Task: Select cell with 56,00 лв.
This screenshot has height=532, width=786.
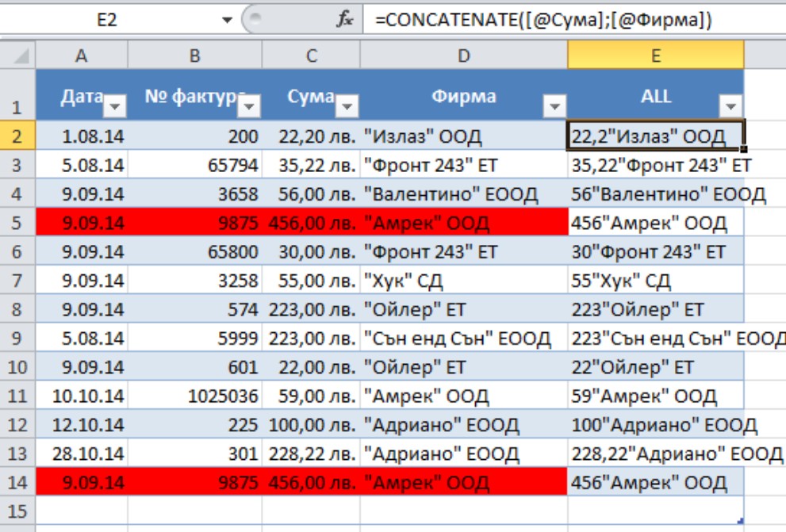Action: point(311,194)
